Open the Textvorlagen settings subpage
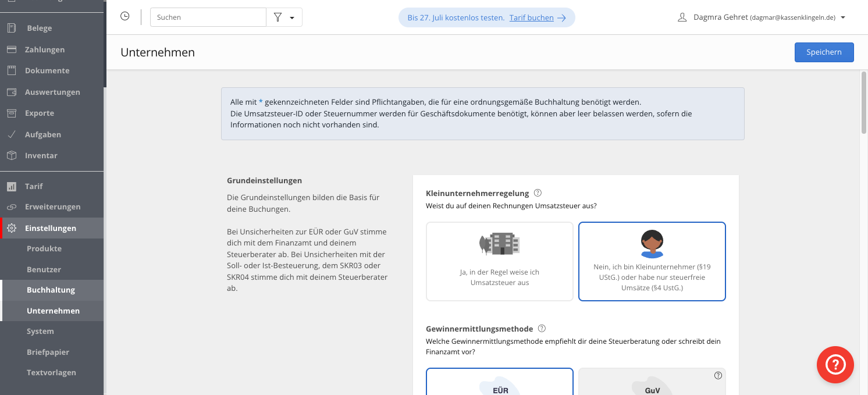The height and width of the screenshot is (395, 868). [52, 372]
